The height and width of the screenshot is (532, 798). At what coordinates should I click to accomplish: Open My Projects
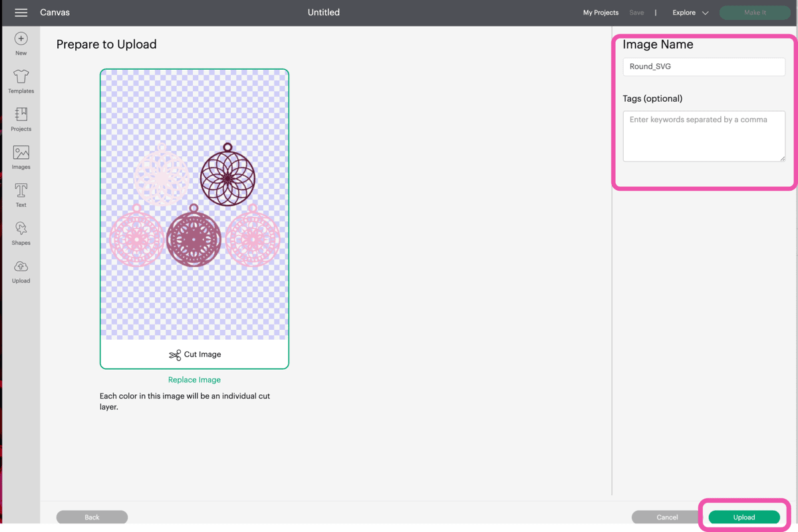coord(600,13)
